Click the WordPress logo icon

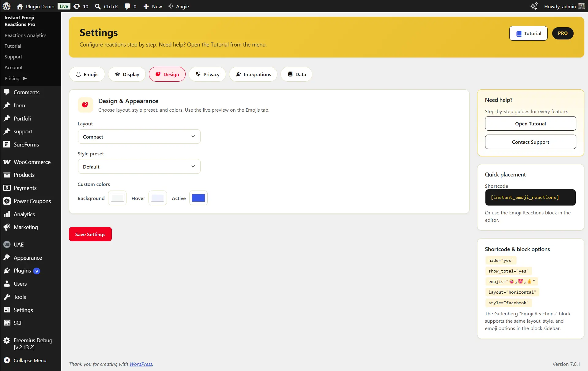(6, 6)
